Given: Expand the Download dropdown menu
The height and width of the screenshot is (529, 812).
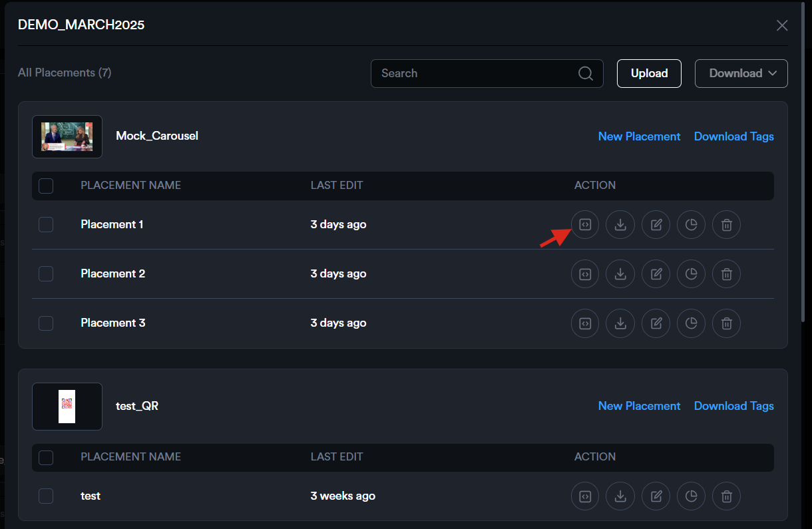Looking at the screenshot, I should [741, 74].
